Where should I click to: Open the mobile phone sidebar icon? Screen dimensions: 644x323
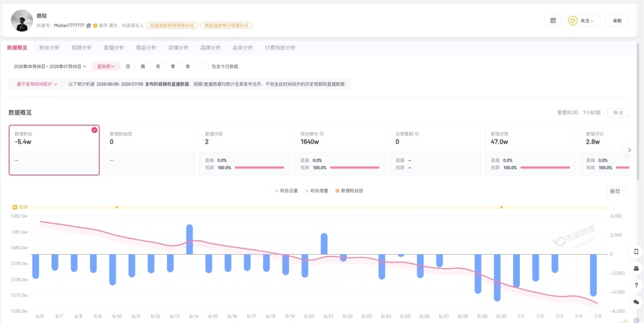pos(636,251)
